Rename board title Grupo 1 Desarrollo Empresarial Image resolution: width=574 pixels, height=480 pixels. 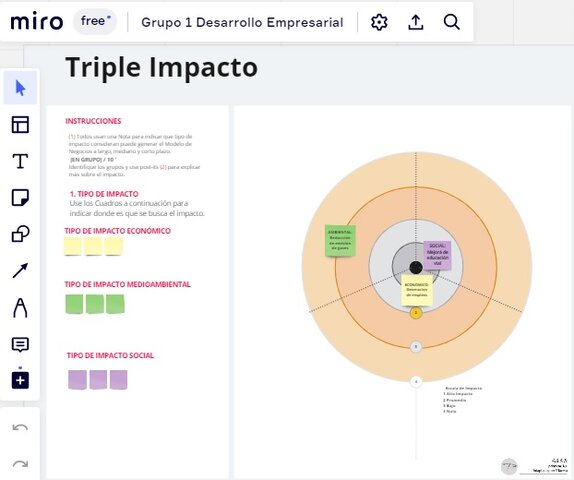click(x=242, y=22)
